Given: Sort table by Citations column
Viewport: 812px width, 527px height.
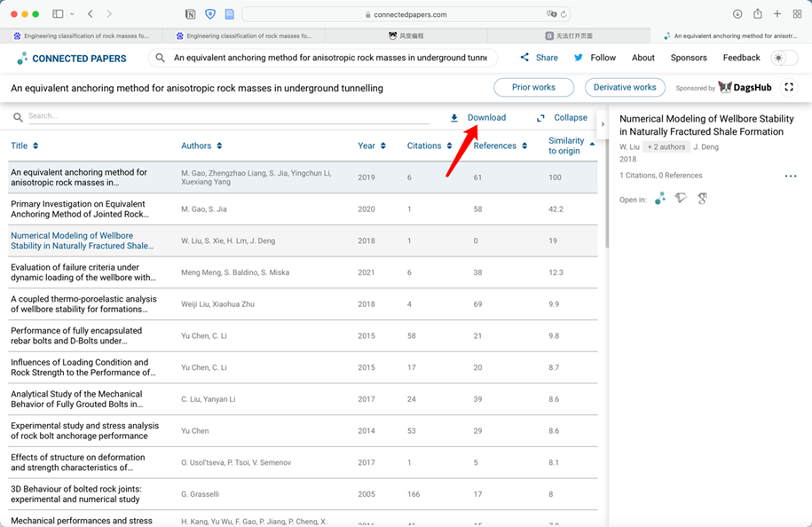Looking at the screenshot, I should point(429,146).
